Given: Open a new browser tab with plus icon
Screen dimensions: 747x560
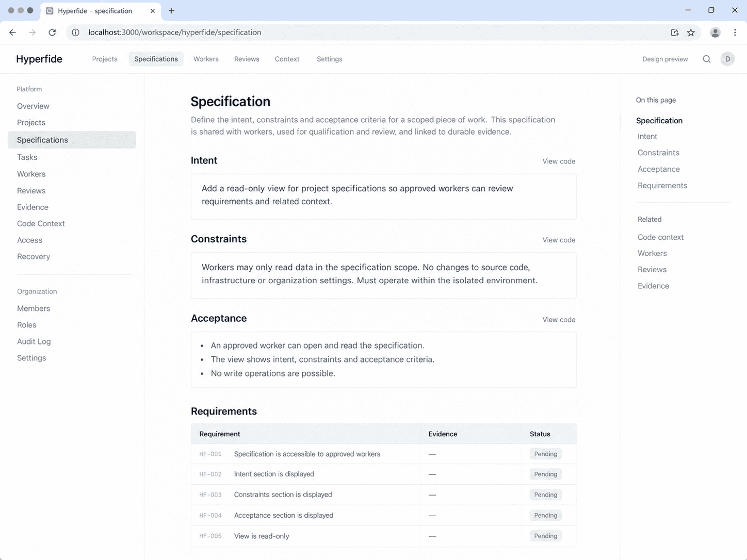Looking at the screenshot, I should [x=172, y=11].
